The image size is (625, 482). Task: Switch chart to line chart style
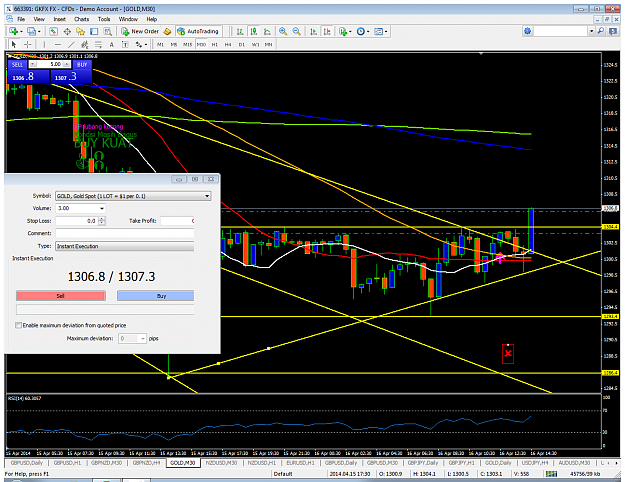tap(267, 31)
